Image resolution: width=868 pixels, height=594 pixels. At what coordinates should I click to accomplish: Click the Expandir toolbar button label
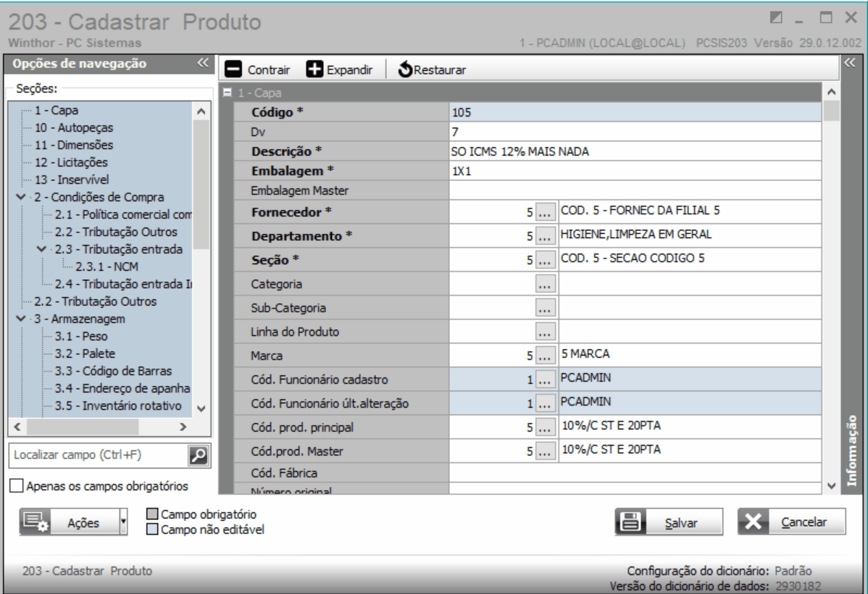coord(349,70)
